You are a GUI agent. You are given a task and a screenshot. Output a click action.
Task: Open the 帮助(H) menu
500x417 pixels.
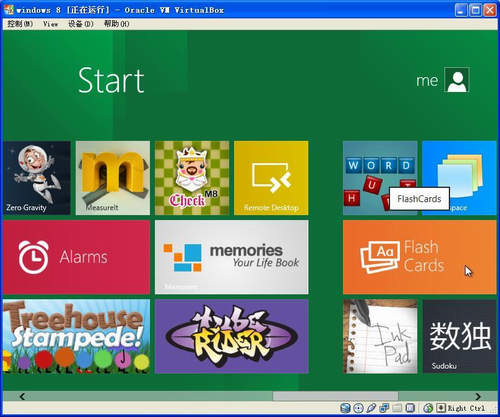pos(116,24)
